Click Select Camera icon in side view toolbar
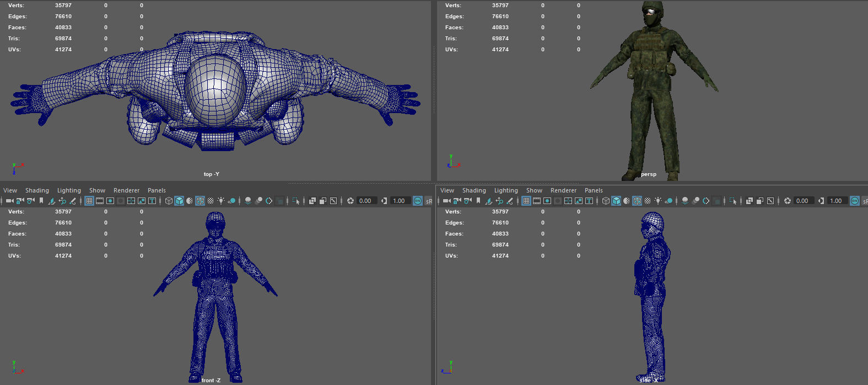The width and height of the screenshot is (868, 385). coord(446,201)
